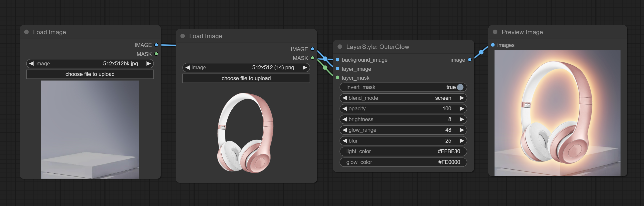
Task: Toggle the invert_mask switch
Action: (x=460, y=87)
